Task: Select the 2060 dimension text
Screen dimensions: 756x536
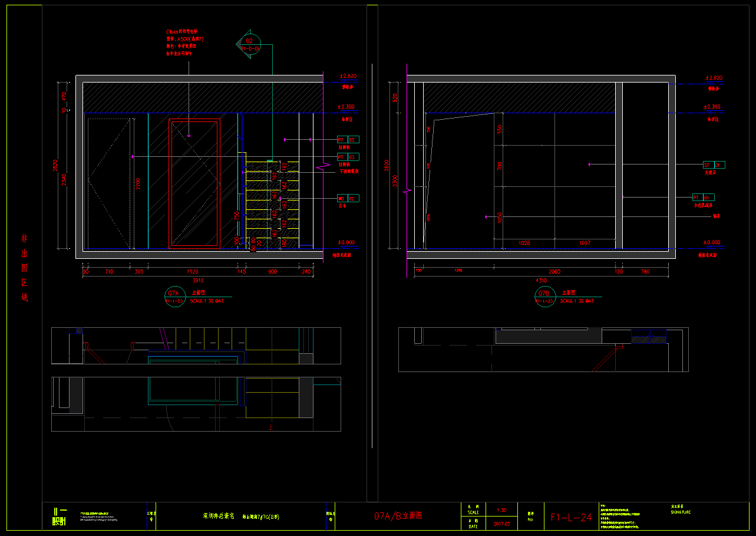Action: click(554, 272)
